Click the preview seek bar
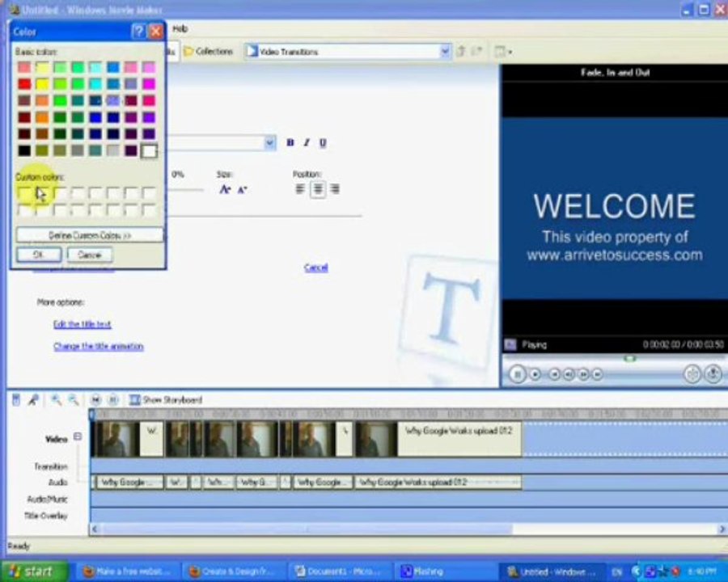The image size is (728, 582). coord(615,358)
